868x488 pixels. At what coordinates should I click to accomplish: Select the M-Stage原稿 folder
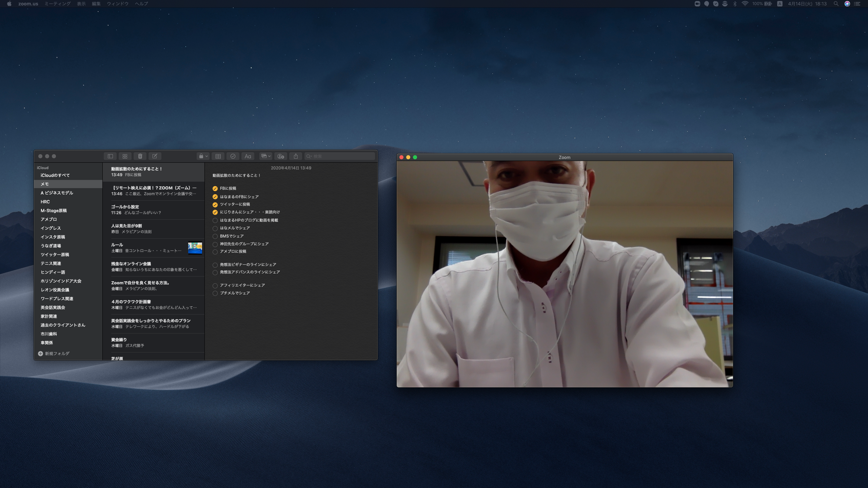68,210
